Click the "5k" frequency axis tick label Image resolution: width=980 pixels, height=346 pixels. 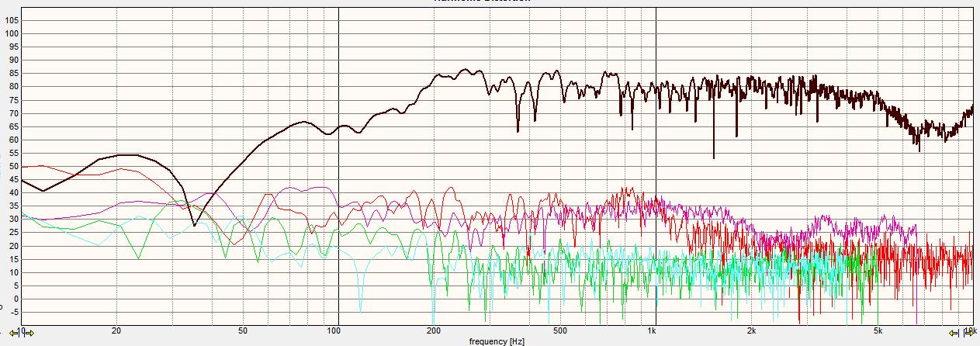(x=878, y=330)
